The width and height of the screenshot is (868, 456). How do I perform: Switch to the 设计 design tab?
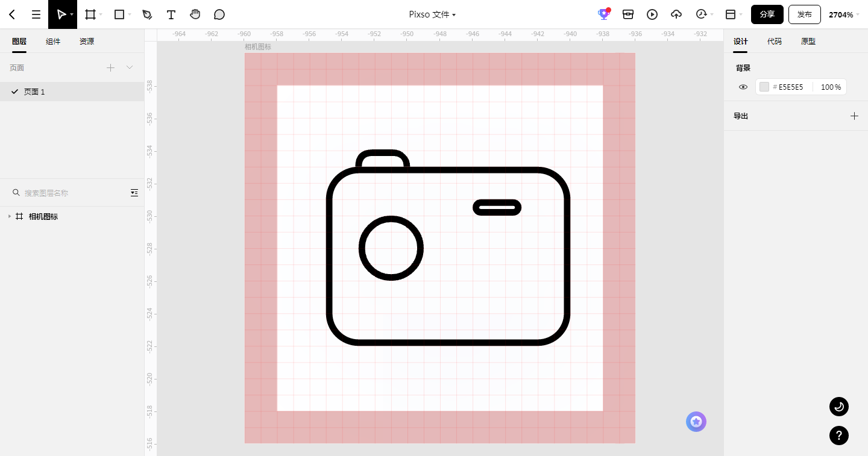point(741,42)
